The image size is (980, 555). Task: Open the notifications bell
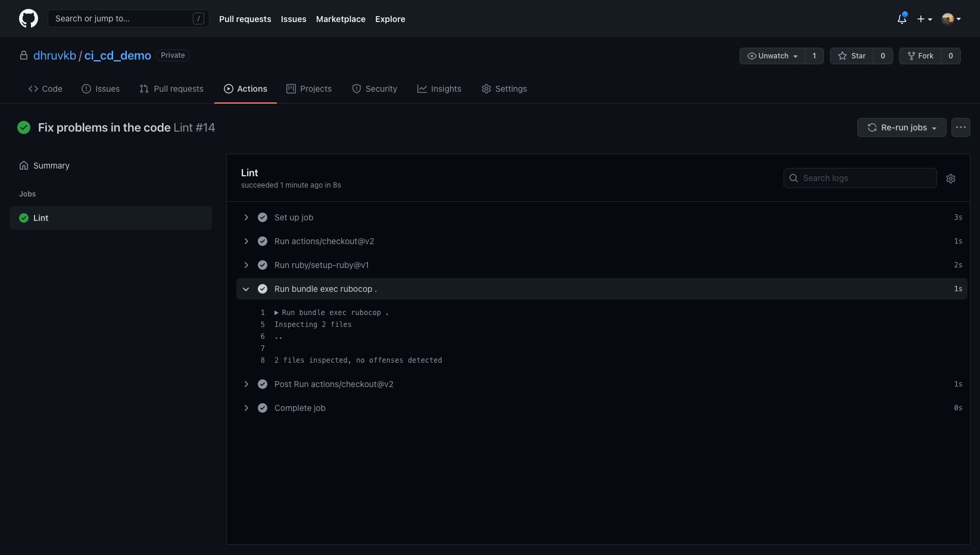pos(901,18)
